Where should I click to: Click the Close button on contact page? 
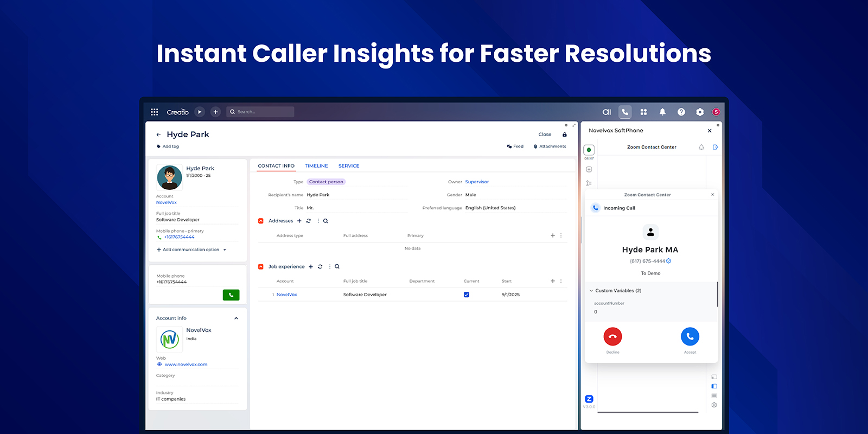[x=545, y=135]
